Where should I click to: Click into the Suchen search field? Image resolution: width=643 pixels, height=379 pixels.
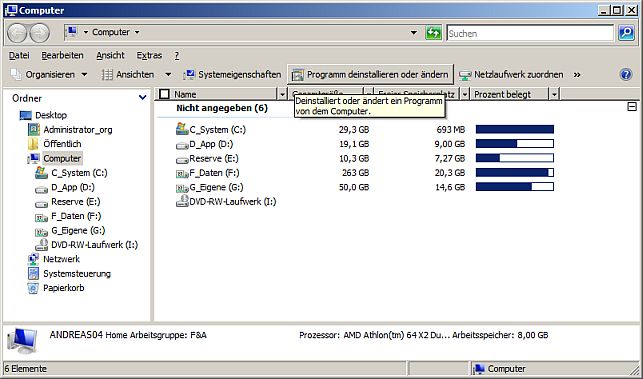tap(530, 33)
